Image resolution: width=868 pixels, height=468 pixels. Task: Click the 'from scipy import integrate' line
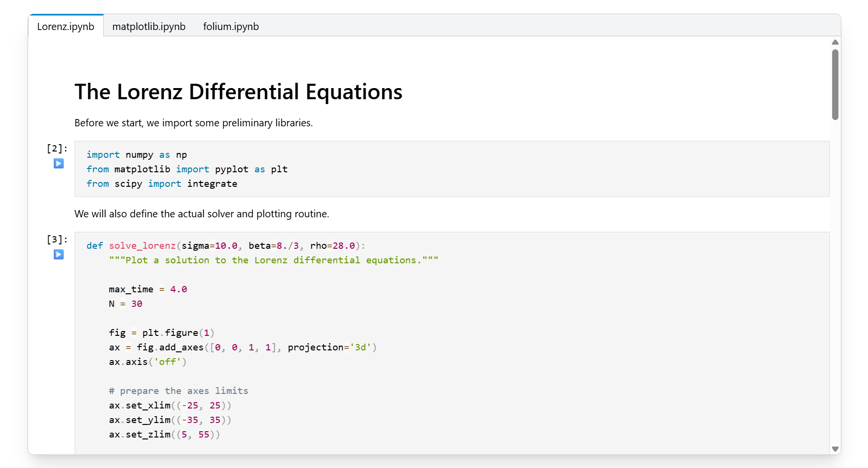click(162, 184)
